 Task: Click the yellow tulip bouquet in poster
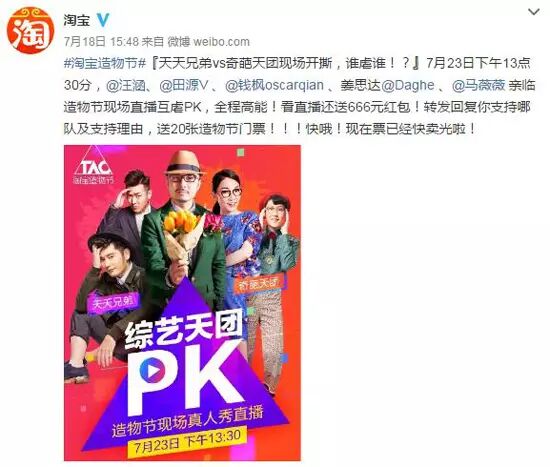coord(181,222)
